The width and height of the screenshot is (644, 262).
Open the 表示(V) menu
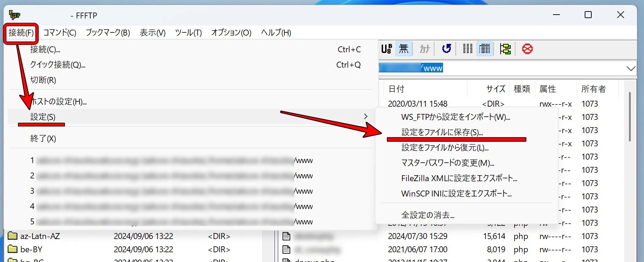[x=152, y=33]
